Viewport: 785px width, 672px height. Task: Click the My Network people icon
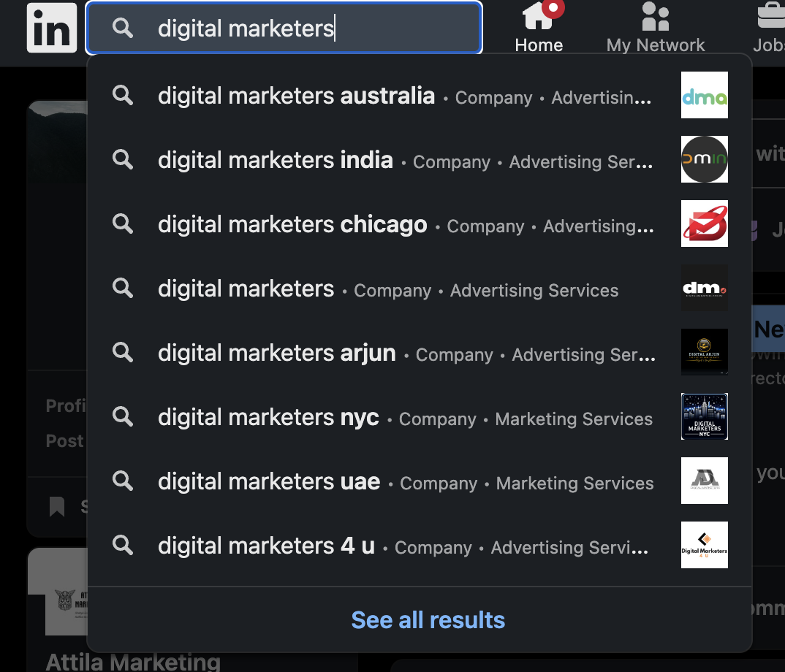point(656,17)
